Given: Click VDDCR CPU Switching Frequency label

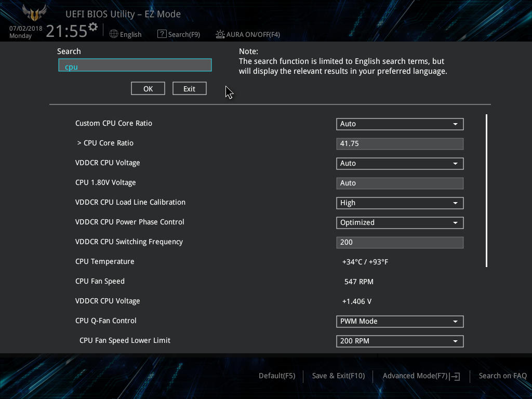Looking at the screenshot, I should (x=129, y=242).
